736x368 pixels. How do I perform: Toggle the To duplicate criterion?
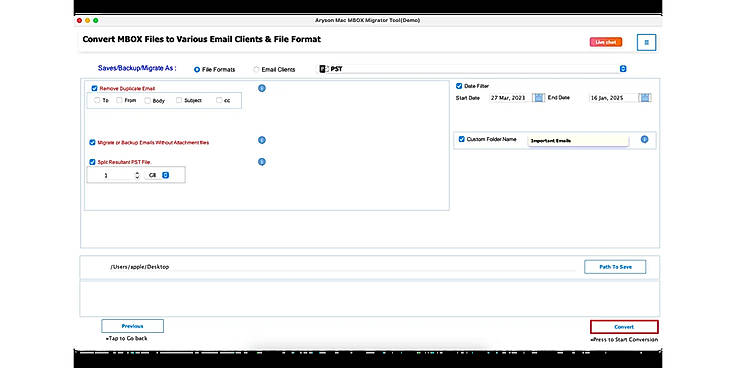(97, 100)
